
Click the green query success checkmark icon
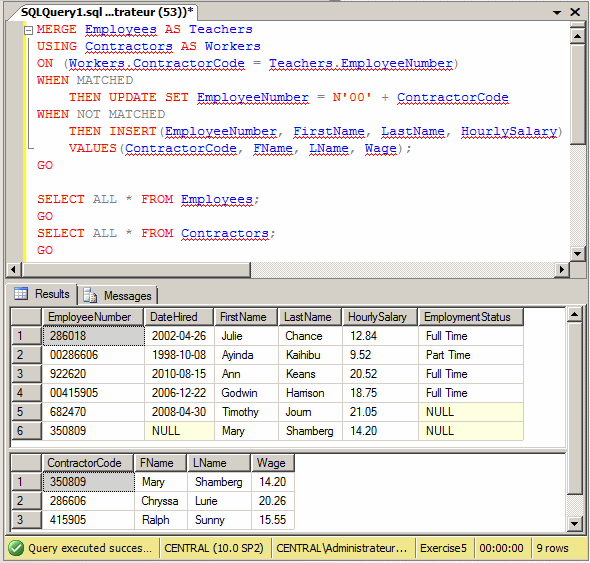16,548
